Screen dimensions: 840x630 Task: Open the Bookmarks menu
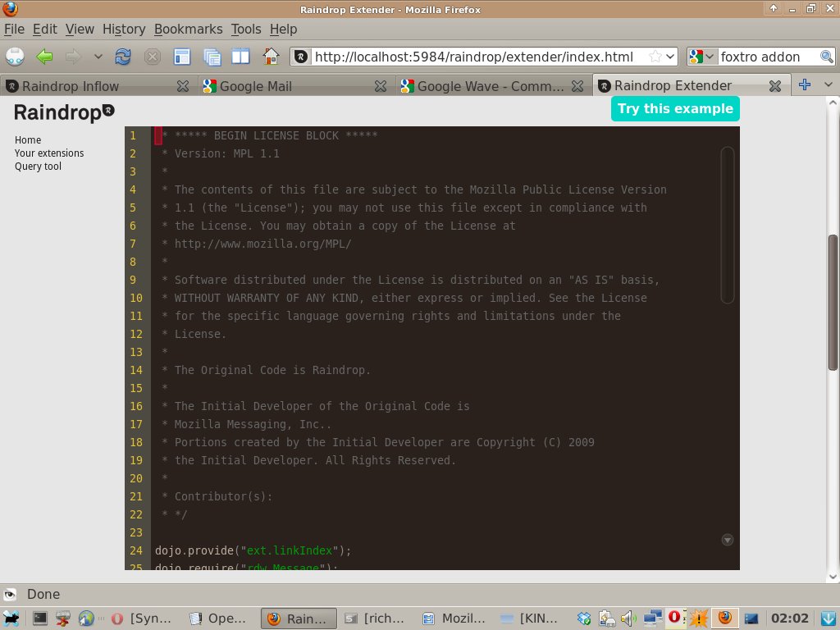click(x=188, y=29)
